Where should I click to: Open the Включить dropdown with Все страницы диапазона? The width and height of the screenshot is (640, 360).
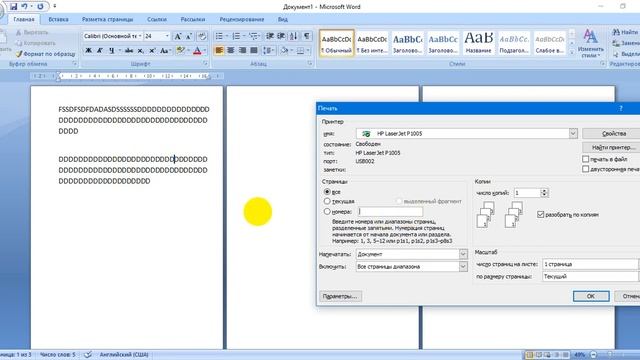coord(463,267)
